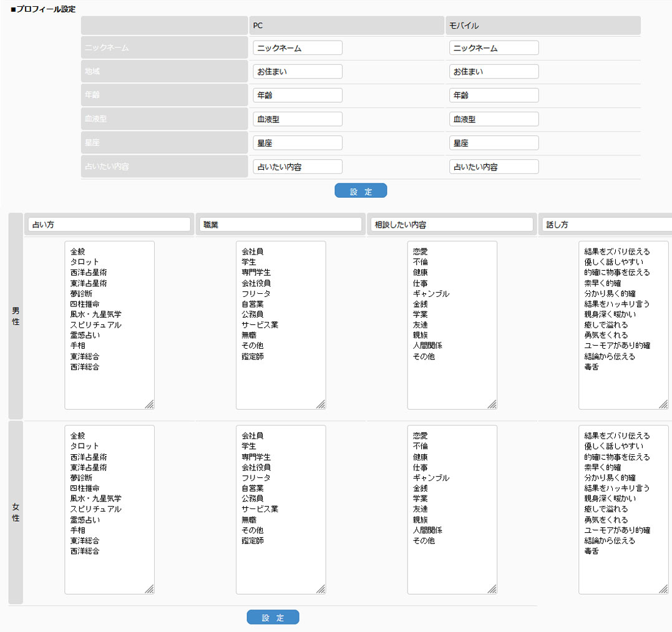
Task: Click the 職業 column header field
Action: click(x=280, y=225)
